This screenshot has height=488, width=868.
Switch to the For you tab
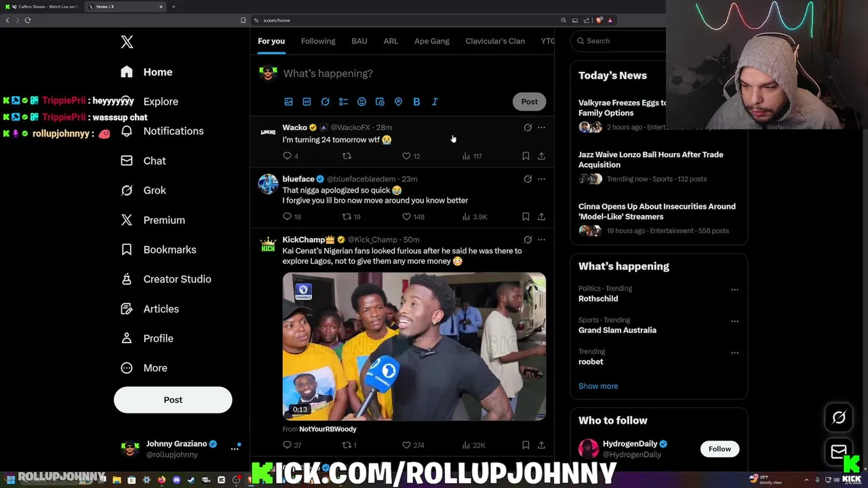(271, 41)
